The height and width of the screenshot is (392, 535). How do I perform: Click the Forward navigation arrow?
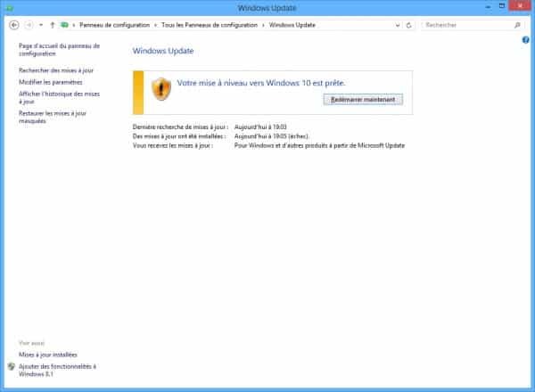click(x=29, y=25)
